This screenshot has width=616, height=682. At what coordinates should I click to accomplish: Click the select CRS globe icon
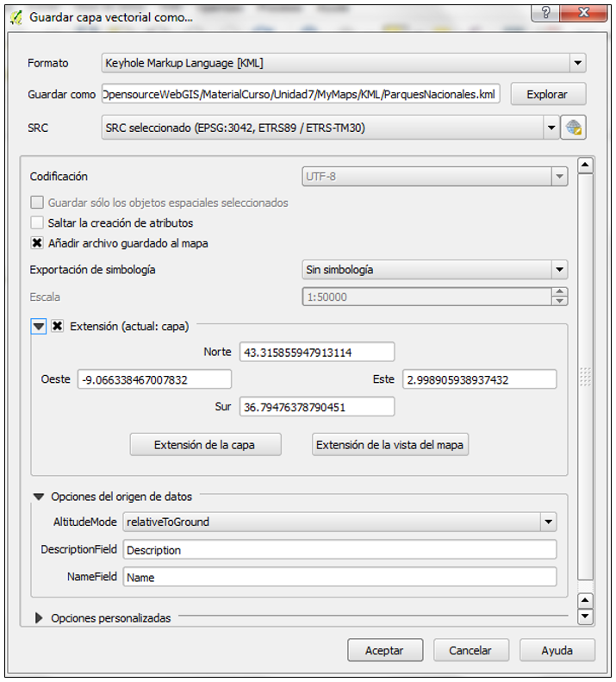point(574,128)
